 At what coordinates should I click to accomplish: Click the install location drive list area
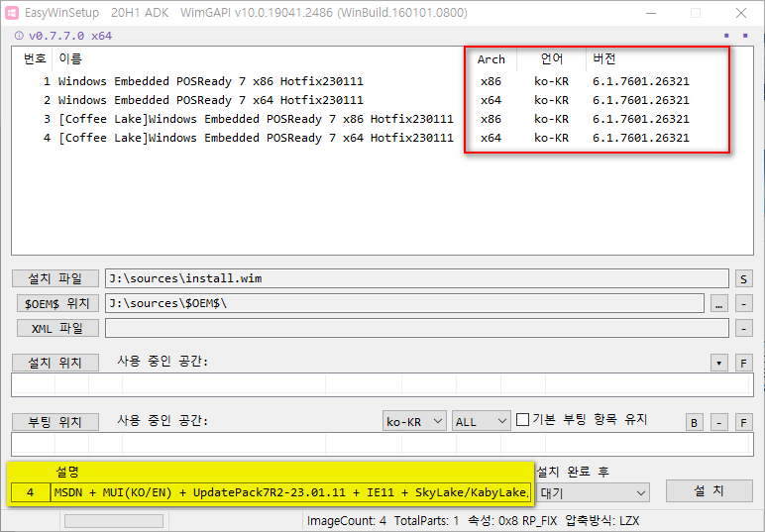pos(382,385)
